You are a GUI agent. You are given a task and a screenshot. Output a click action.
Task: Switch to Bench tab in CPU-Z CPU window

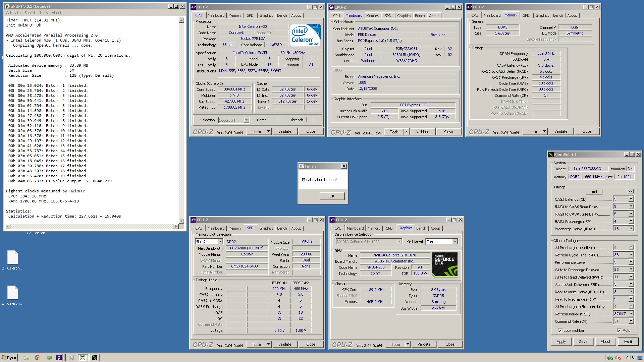[282, 15]
